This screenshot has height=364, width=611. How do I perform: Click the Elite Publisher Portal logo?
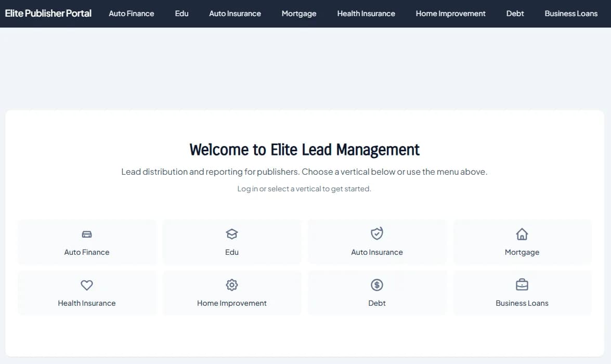click(47, 13)
